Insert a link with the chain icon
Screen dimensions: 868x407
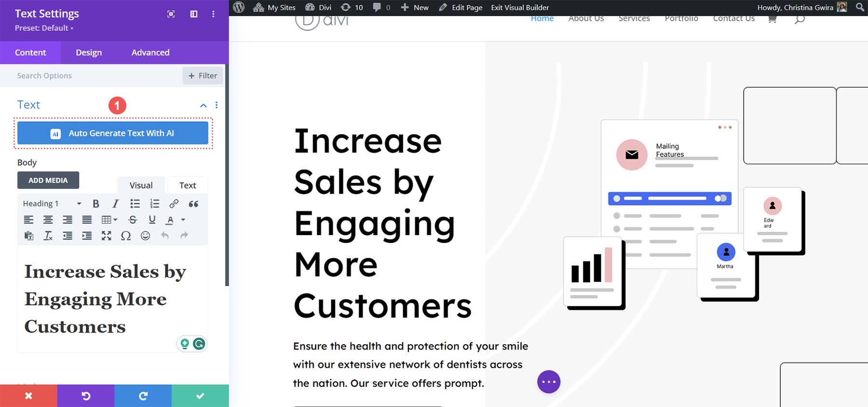click(174, 204)
